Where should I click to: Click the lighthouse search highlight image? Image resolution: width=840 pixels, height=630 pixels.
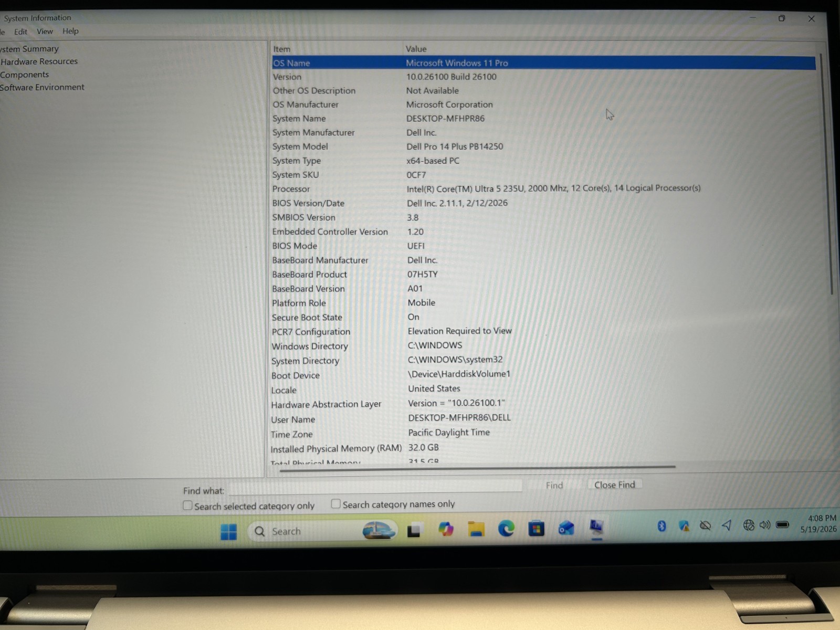(x=379, y=530)
